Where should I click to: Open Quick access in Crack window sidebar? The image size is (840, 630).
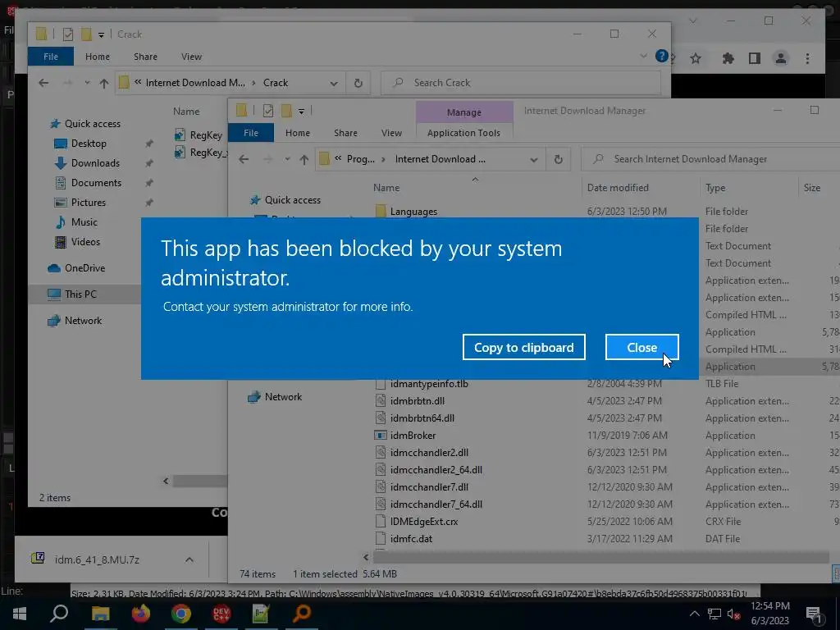click(92, 124)
